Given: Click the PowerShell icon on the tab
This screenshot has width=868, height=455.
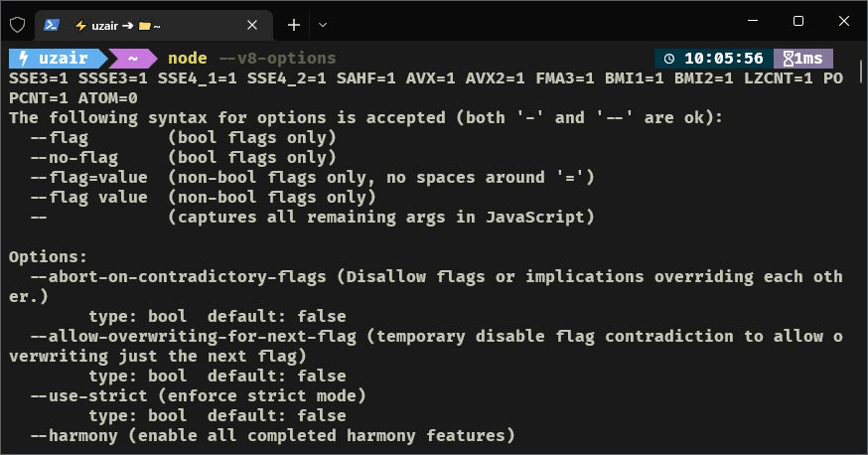Looking at the screenshot, I should click(51, 25).
